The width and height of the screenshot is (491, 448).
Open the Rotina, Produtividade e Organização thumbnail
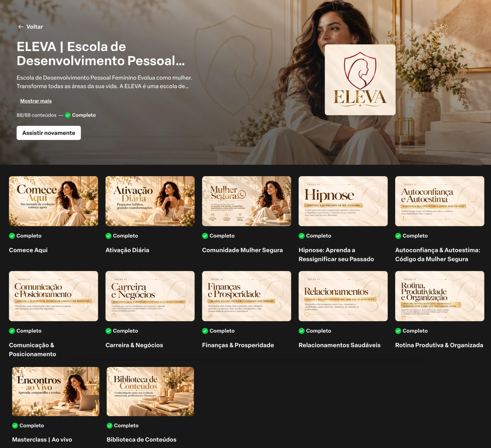[x=440, y=296]
